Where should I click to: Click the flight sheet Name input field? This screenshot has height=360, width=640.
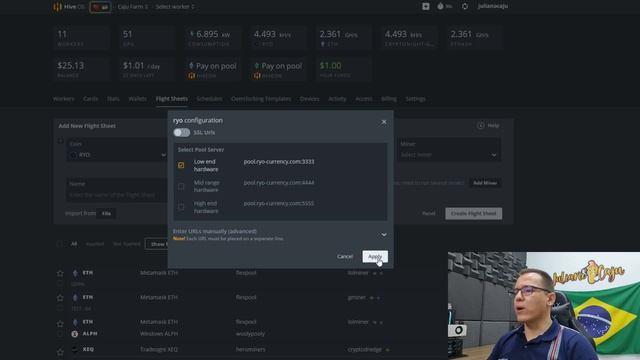click(x=118, y=190)
